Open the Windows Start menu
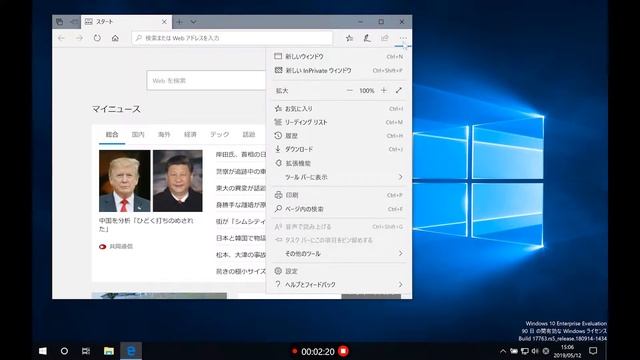The width and height of the screenshot is (640, 360). [x=42, y=351]
